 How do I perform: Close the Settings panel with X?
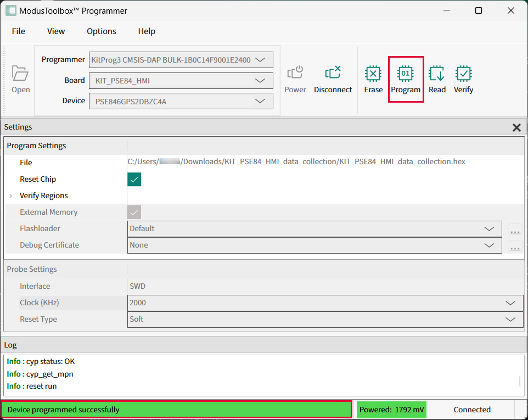516,127
